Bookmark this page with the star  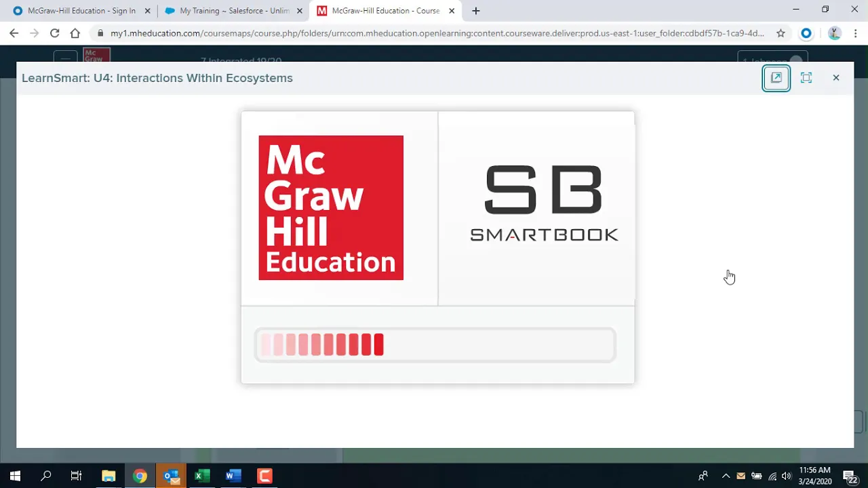781,33
